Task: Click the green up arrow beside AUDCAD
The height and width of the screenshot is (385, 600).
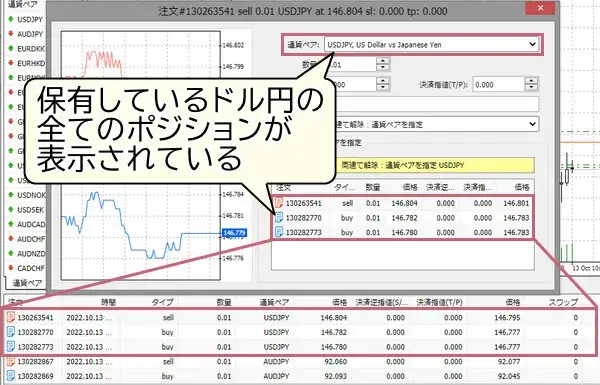Action: (11, 224)
